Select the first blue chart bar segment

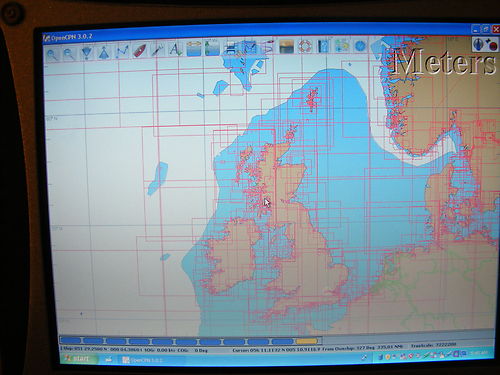tap(71, 340)
